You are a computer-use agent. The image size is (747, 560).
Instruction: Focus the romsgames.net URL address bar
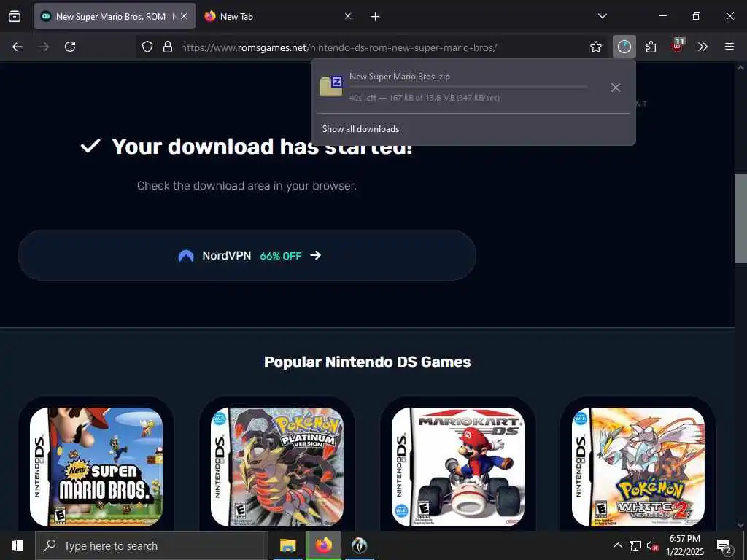pyautogui.click(x=371, y=47)
